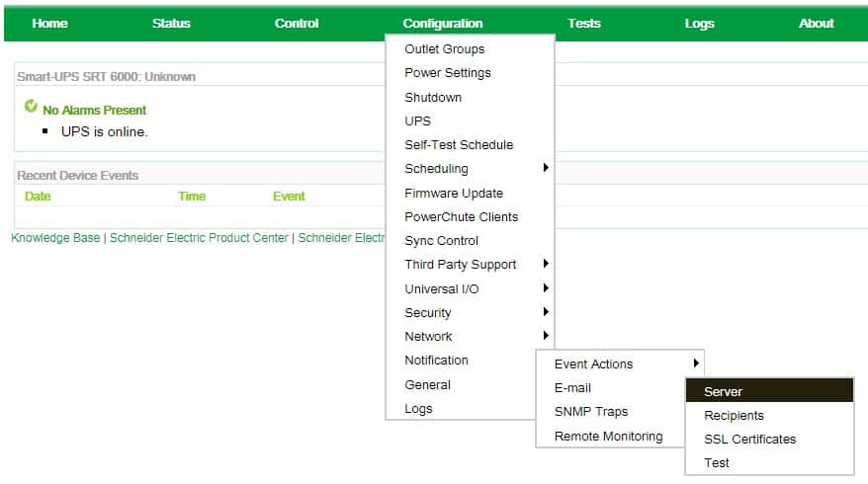Select the highlighted Server entry
This screenshot has height=484, width=868.
pos(769,391)
